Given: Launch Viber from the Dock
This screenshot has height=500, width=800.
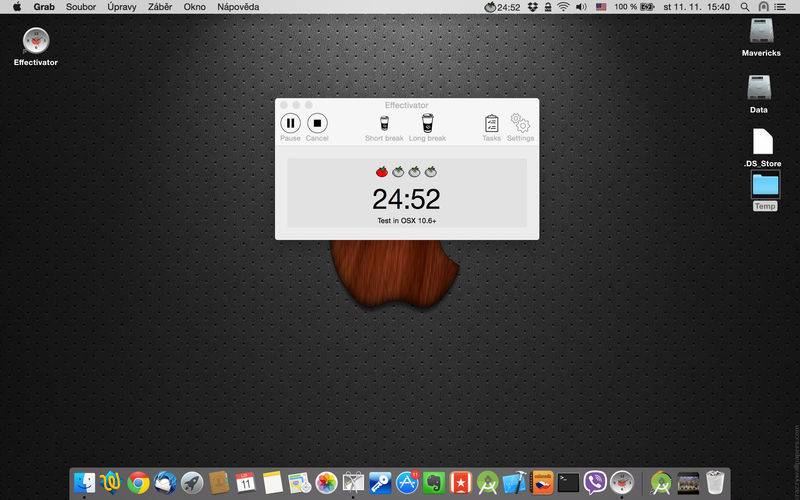Looking at the screenshot, I should pos(594,482).
